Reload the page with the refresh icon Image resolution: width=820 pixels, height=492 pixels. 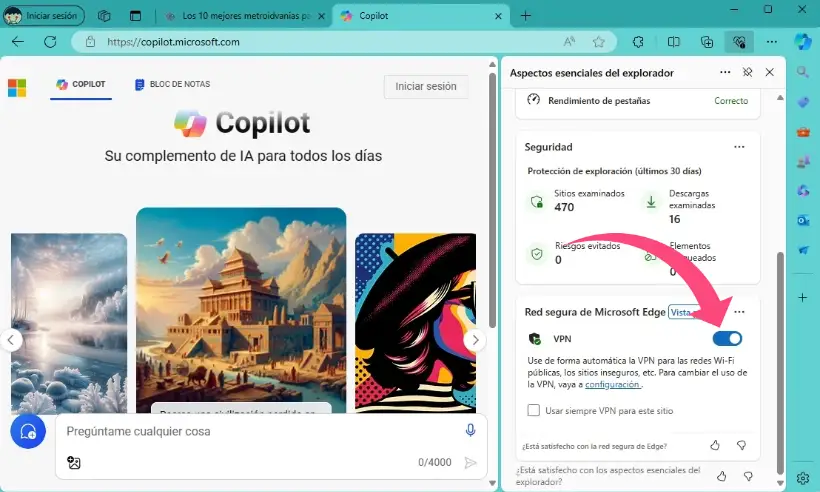(x=50, y=42)
